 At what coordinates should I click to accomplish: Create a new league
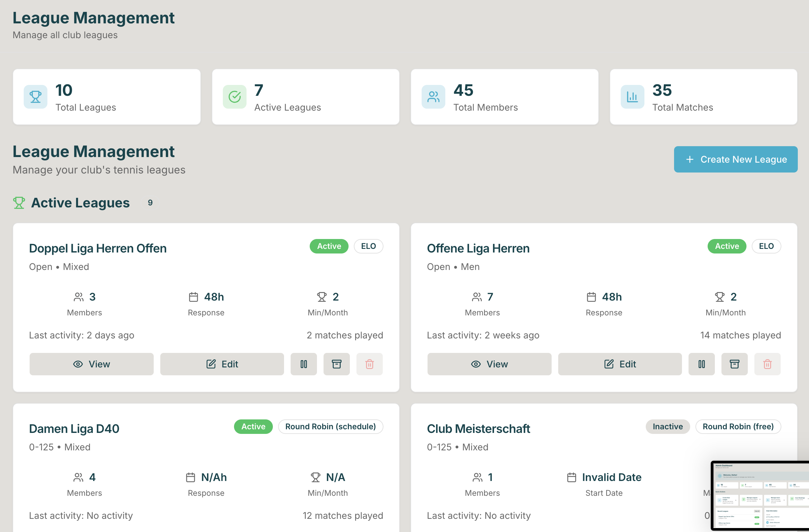pos(736,159)
